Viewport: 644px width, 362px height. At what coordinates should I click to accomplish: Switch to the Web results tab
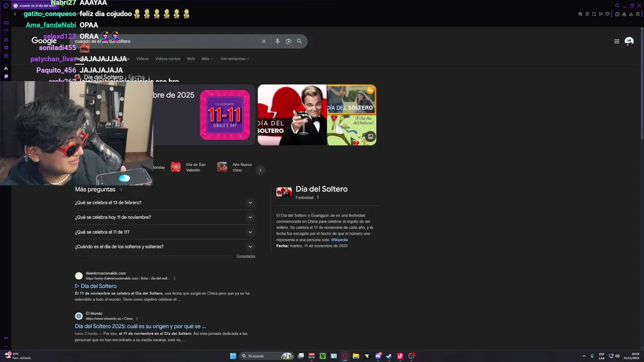191,59
